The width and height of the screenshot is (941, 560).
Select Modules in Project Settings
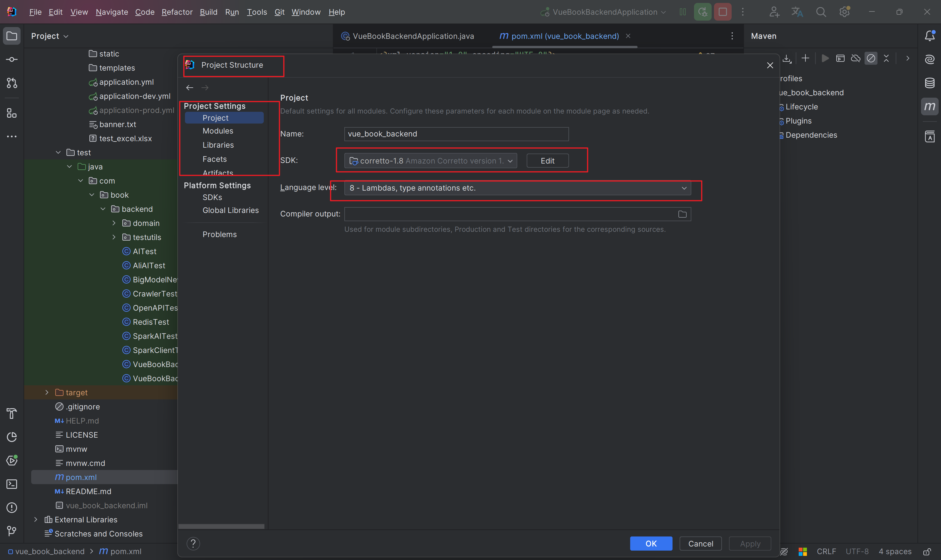click(x=218, y=131)
